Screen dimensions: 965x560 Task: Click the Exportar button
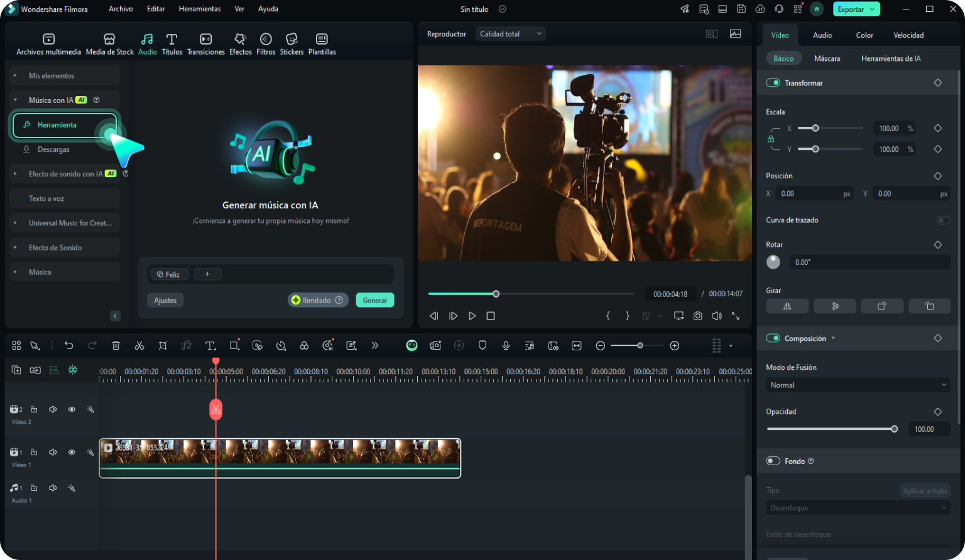[x=856, y=9]
